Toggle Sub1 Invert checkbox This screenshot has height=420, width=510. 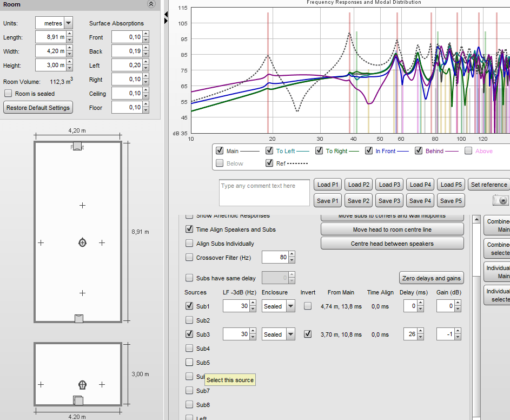[307, 306]
